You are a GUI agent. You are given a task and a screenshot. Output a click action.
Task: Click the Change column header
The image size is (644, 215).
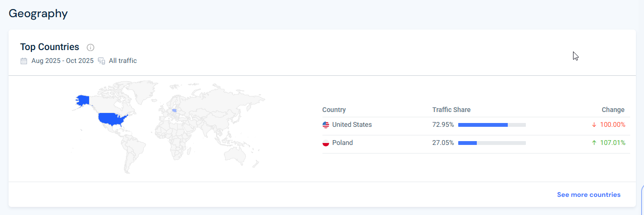[x=613, y=110]
